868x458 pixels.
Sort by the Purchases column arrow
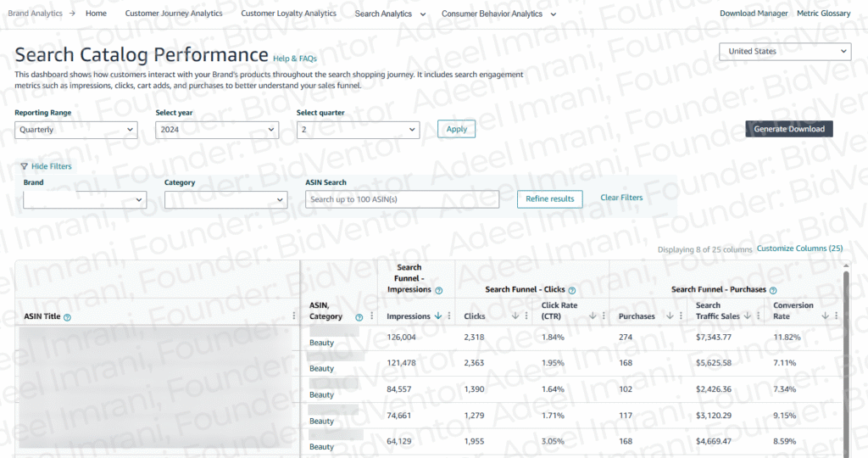(x=670, y=316)
